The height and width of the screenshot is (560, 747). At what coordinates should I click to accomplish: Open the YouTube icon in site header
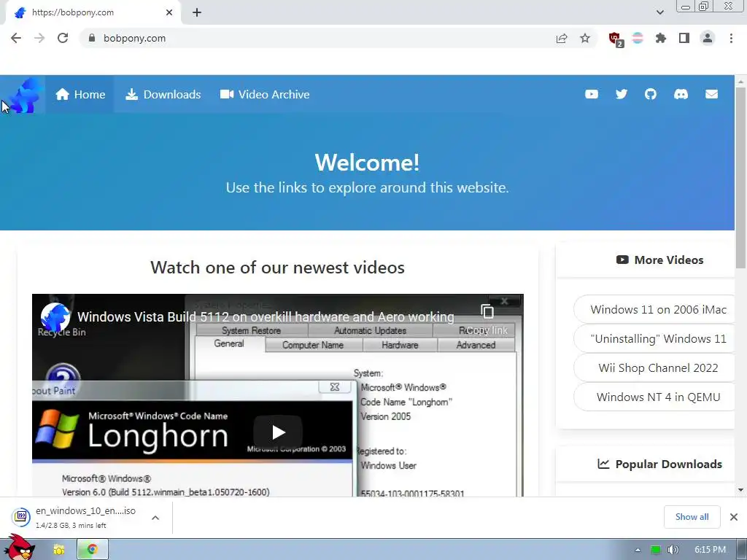click(592, 94)
